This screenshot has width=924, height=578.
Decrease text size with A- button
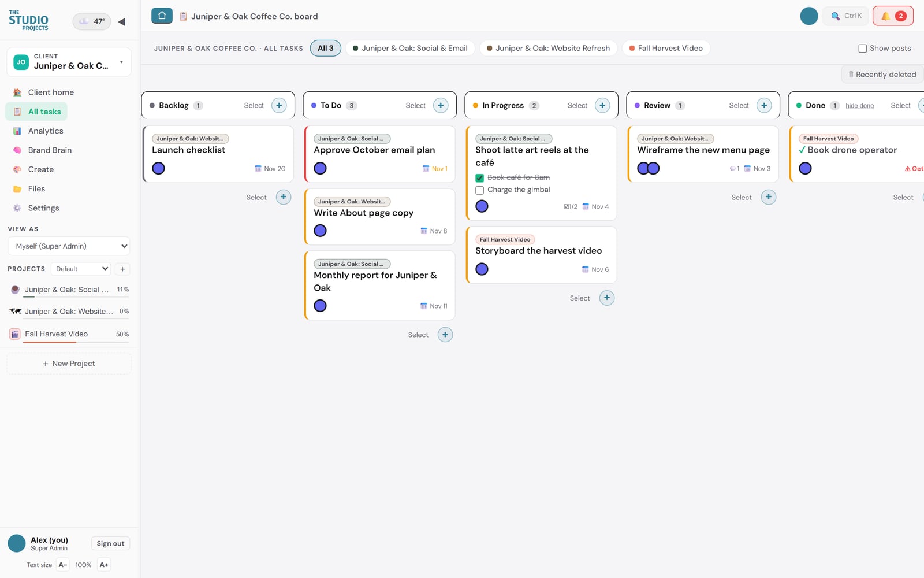[x=63, y=565]
